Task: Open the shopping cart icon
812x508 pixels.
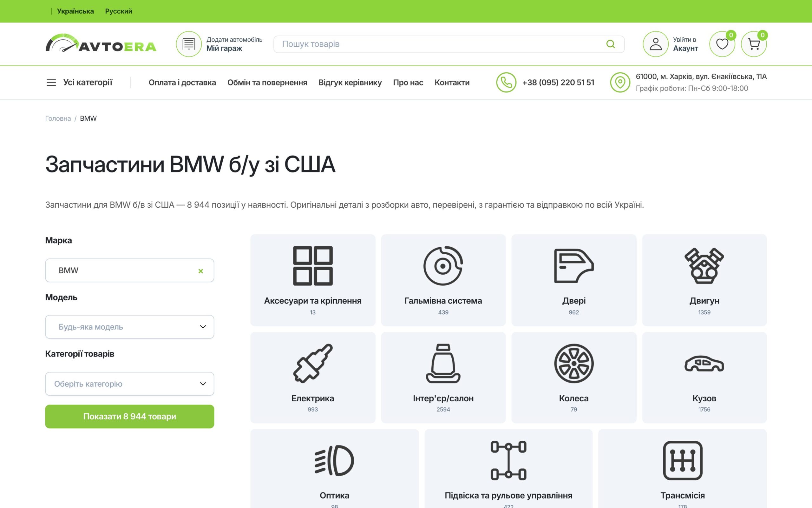Action: [x=754, y=44]
